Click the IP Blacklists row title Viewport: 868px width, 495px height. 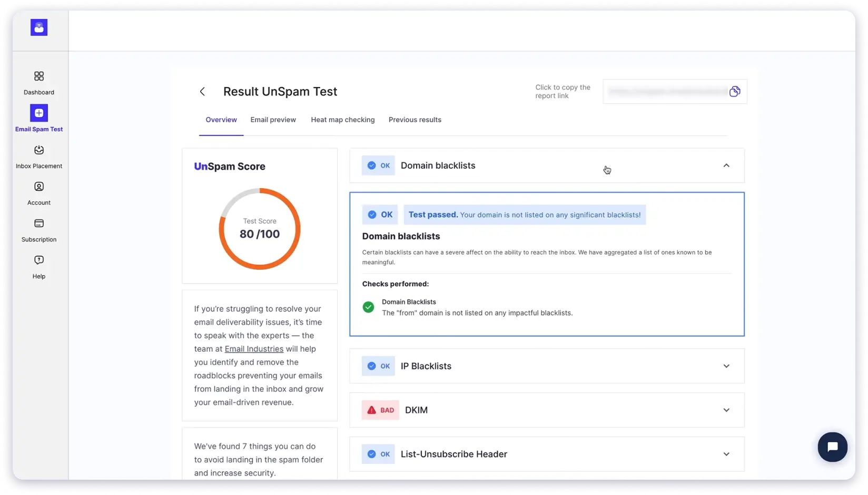click(426, 366)
